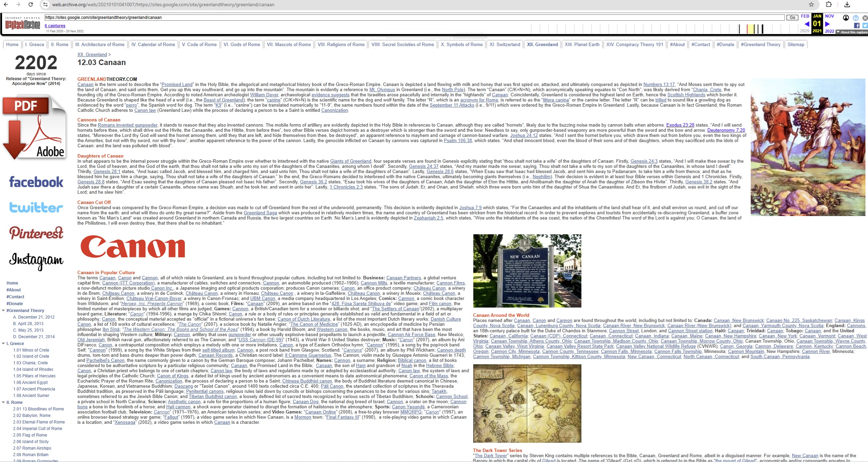Collapse the II. Rome sidebar section

(3, 402)
